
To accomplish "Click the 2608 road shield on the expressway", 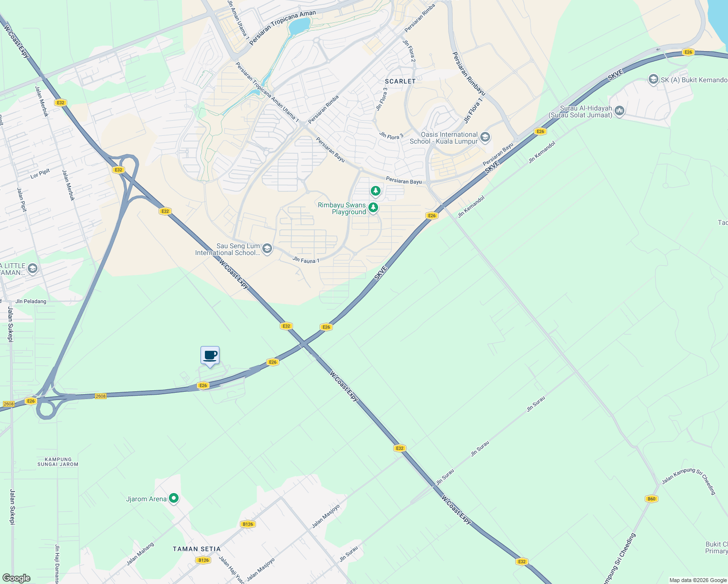I will 101,396.
